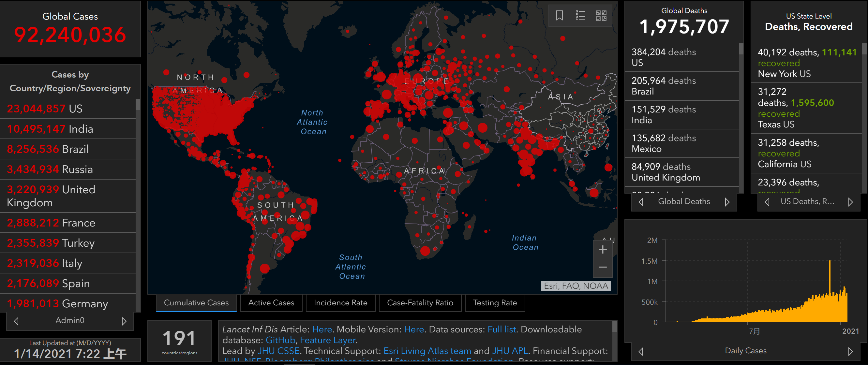Advance US Deaths panel to next
868x365 pixels.
tap(850, 202)
